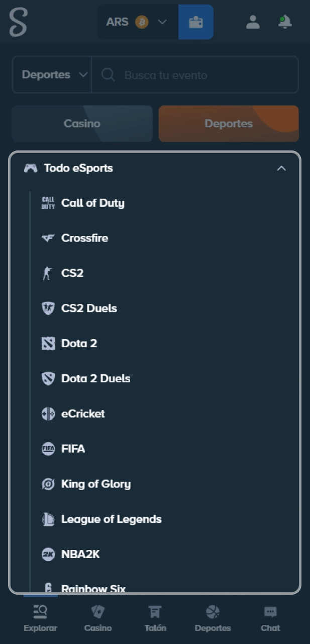Switch to the Deportes tab
The width and height of the screenshot is (310, 644).
pyautogui.click(x=229, y=123)
